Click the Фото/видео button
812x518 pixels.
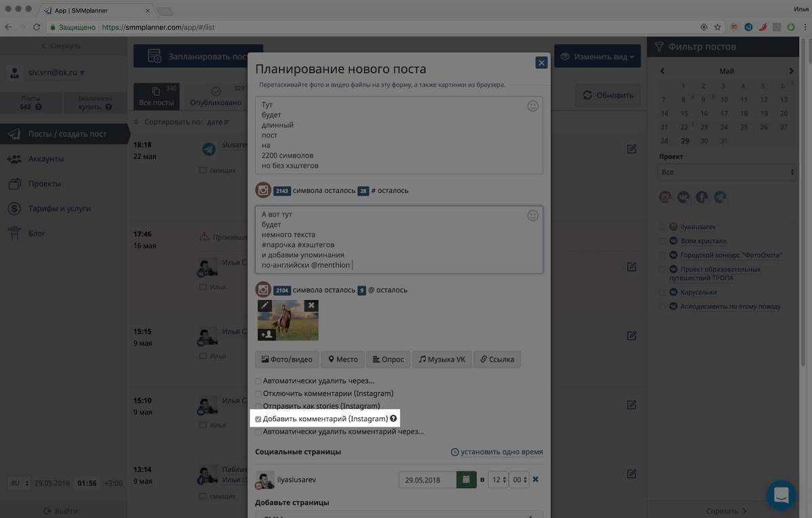[286, 360]
